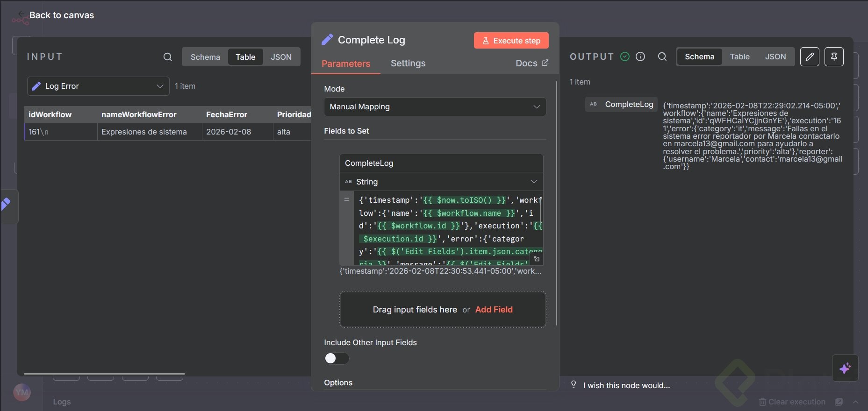Click the input table horizontal scrollbar
This screenshot has height=411, width=868.
pyautogui.click(x=104, y=374)
